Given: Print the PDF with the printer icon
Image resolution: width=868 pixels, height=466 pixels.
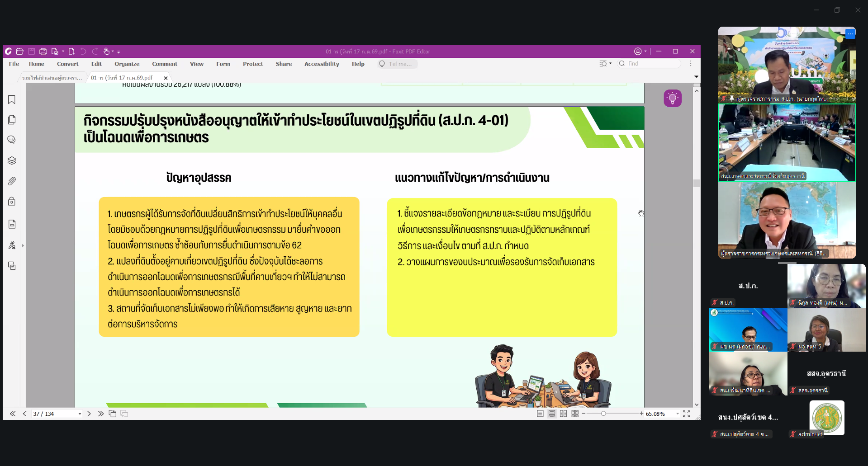Looking at the screenshot, I should pyautogui.click(x=43, y=52).
